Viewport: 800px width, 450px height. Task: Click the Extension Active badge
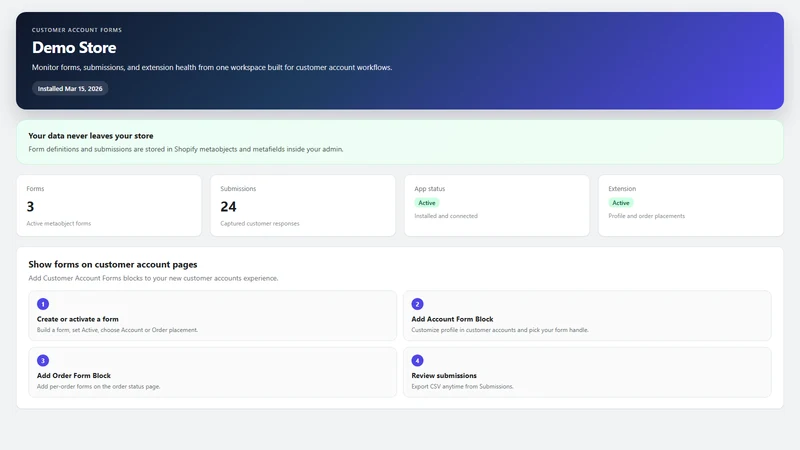[x=620, y=203]
